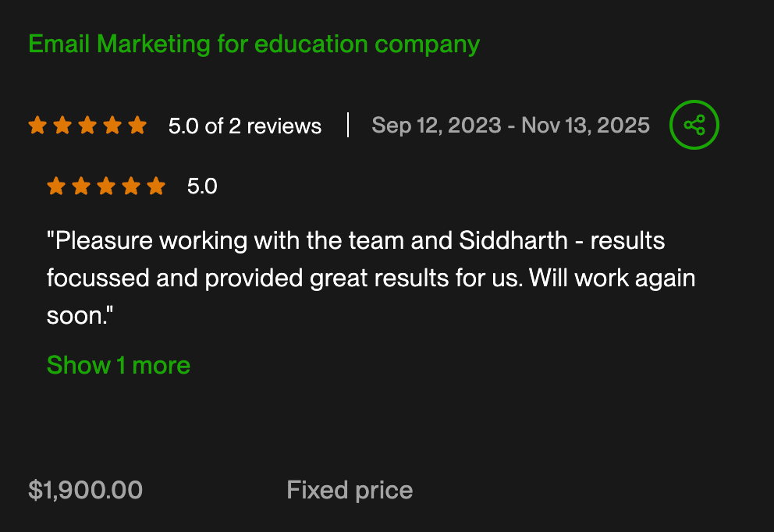Click the $1,900.00 price amount
This screenshot has width=774, height=532.
pyautogui.click(x=86, y=490)
